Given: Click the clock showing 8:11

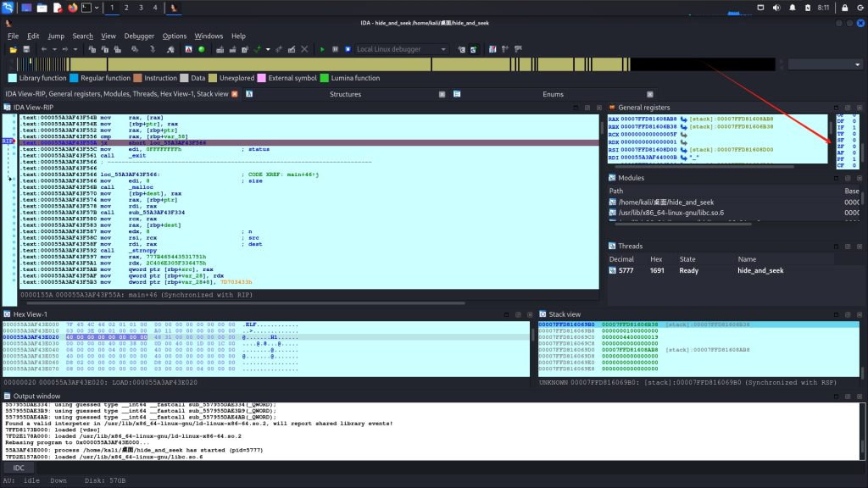Looking at the screenshot, I should pyautogui.click(x=824, y=8).
